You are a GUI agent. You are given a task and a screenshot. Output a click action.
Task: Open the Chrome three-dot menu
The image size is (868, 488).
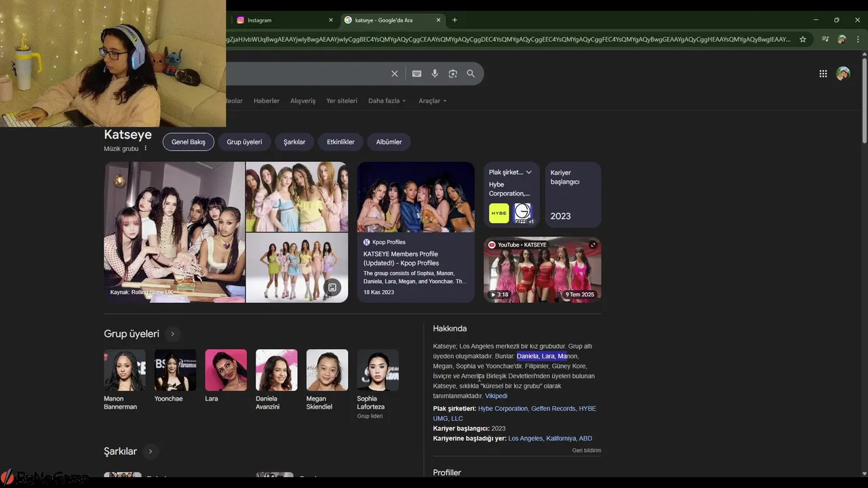pyautogui.click(x=857, y=39)
